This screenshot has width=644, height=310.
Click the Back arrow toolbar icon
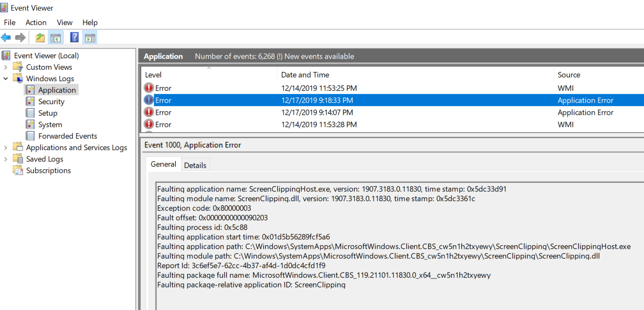[6, 37]
